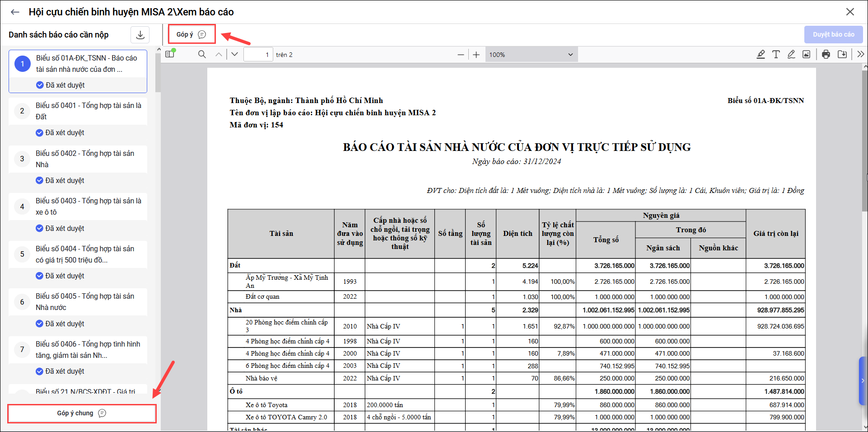Click number badge 5 in the report list
This screenshot has width=868, height=432.
click(x=22, y=254)
